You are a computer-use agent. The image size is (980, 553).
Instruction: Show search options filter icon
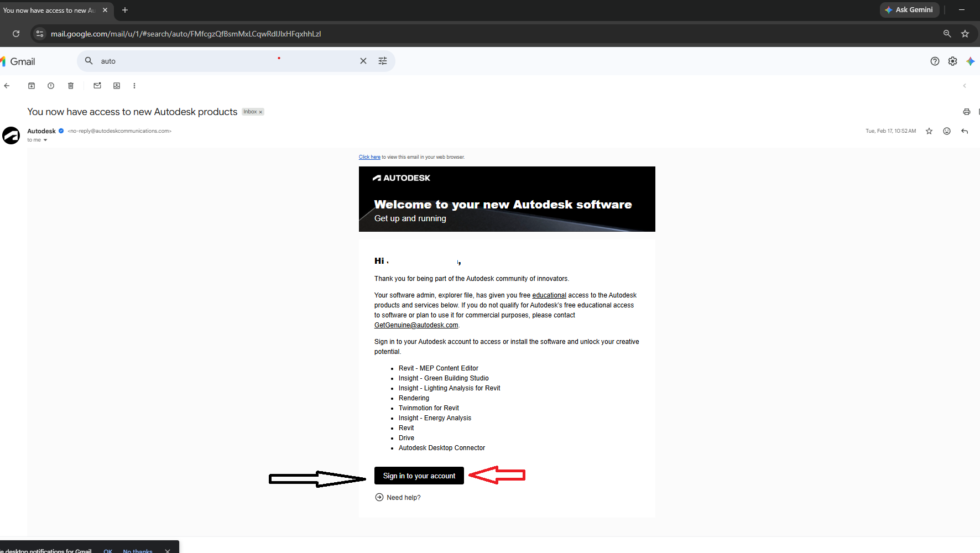click(383, 61)
